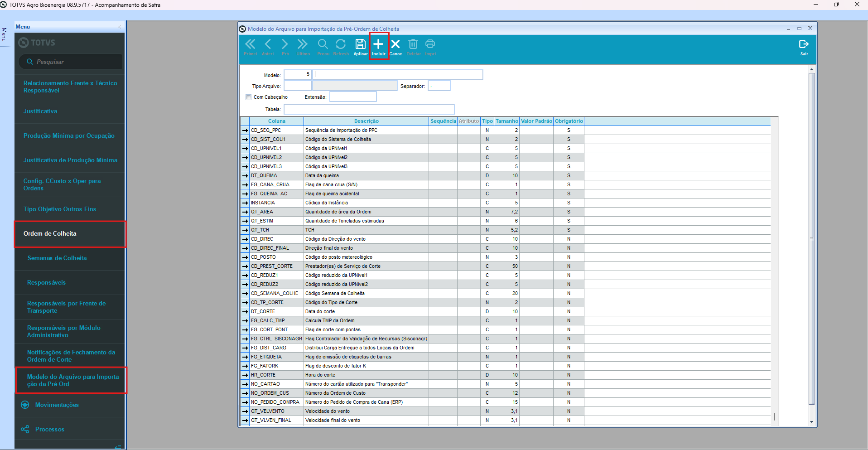
Task: Close the Menu side panel
Action: 119,27
